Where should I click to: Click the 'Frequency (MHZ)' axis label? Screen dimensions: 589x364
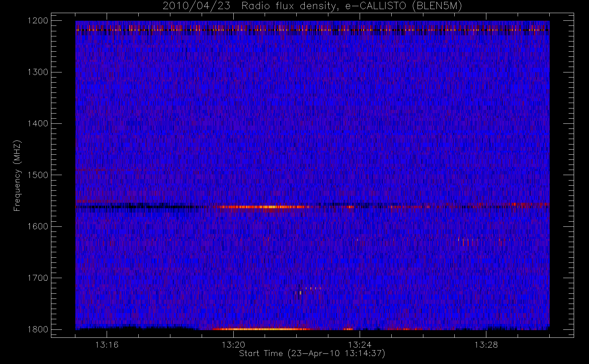(17, 175)
